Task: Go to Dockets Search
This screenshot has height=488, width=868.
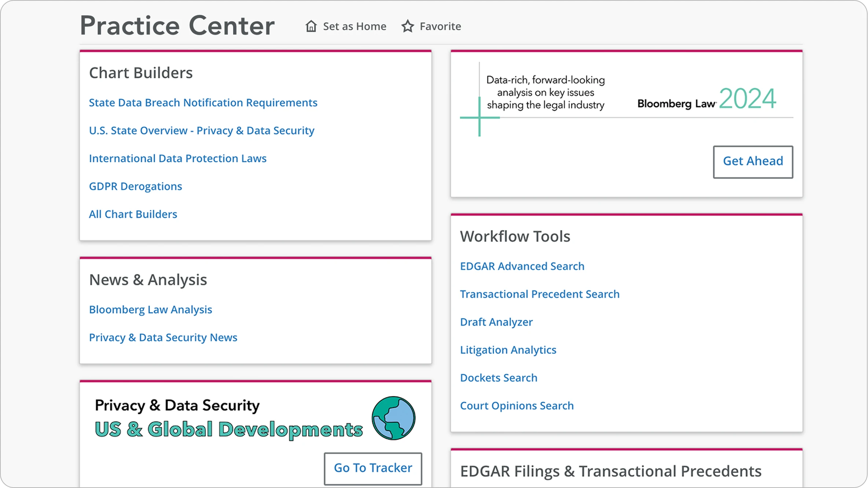Action: click(x=499, y=378)
